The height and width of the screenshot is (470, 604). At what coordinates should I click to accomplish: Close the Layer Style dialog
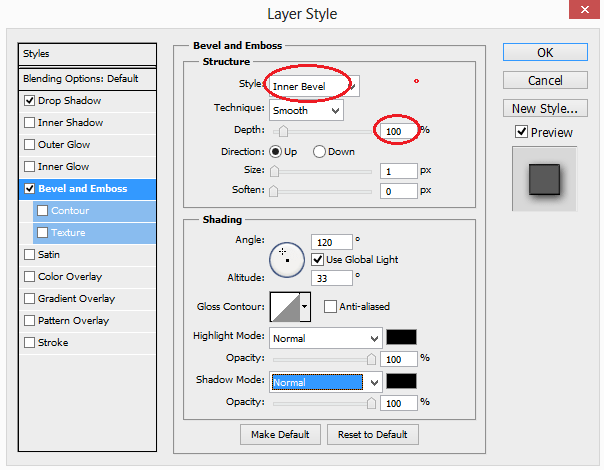pyautogui.click(x=584, y=9)
